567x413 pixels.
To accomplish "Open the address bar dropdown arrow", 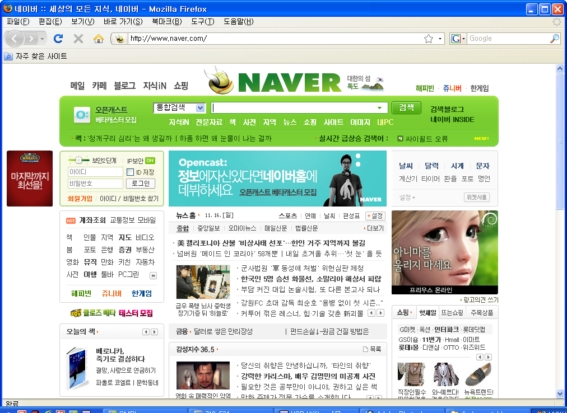I will tap(440, 38).
